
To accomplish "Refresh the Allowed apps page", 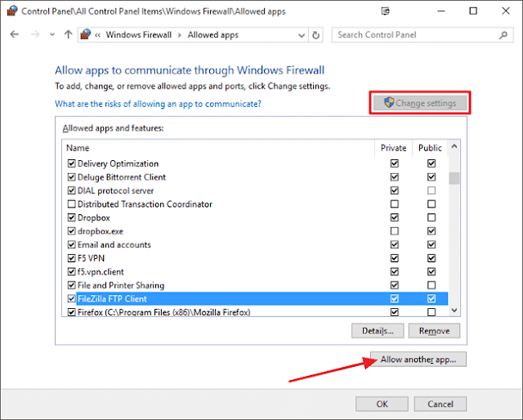I will (x=315, y=35).
